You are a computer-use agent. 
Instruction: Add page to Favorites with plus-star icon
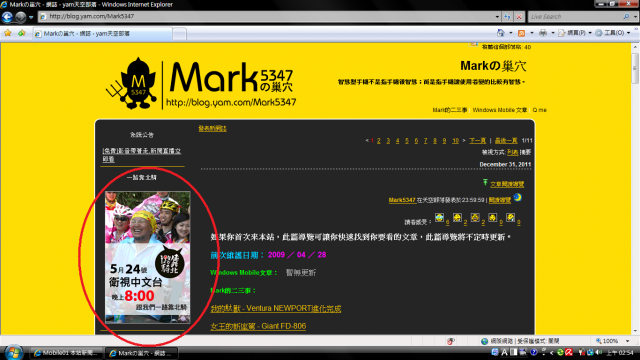click(22, 33)
